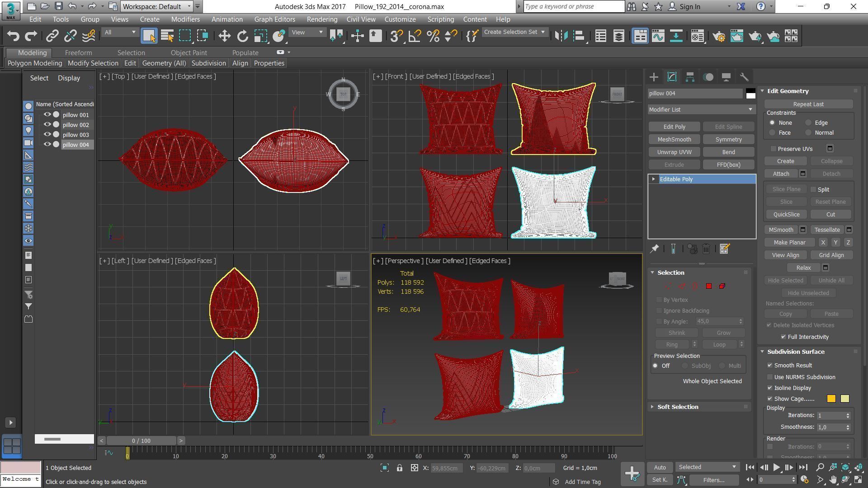This screenshot has height=488, width=868.
Task: Click the Repeat Last button
Action: tap(808, 104)
